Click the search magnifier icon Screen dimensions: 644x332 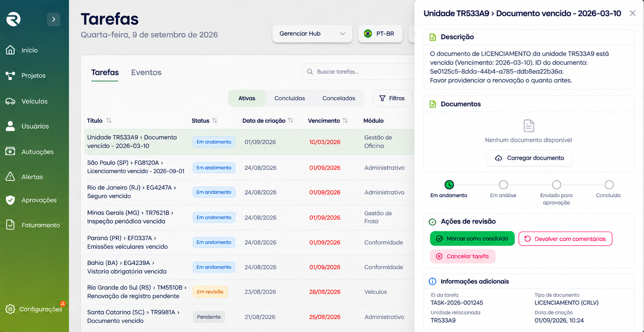pos(310,72)
